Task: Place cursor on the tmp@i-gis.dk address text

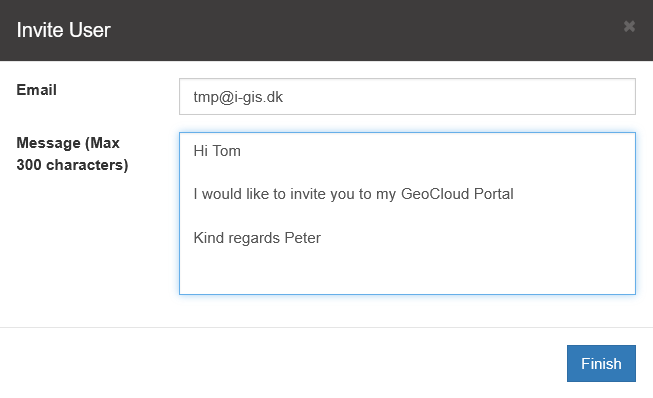Action: 238,97
